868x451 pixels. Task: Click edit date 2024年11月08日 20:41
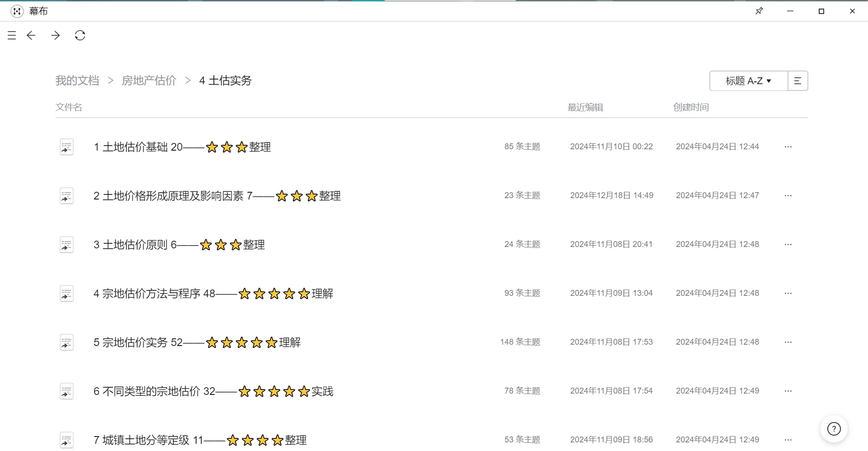611,244
